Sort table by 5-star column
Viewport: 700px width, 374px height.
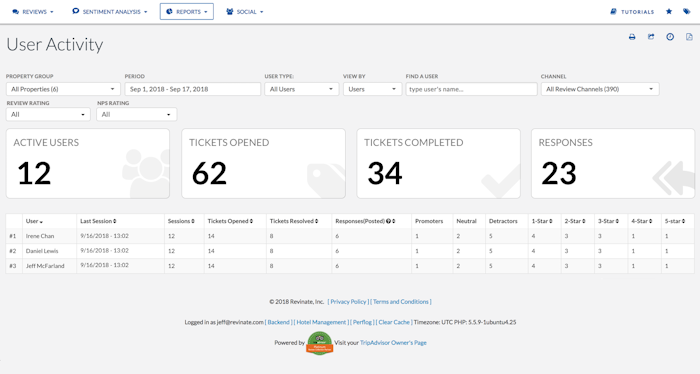[675, 221]
